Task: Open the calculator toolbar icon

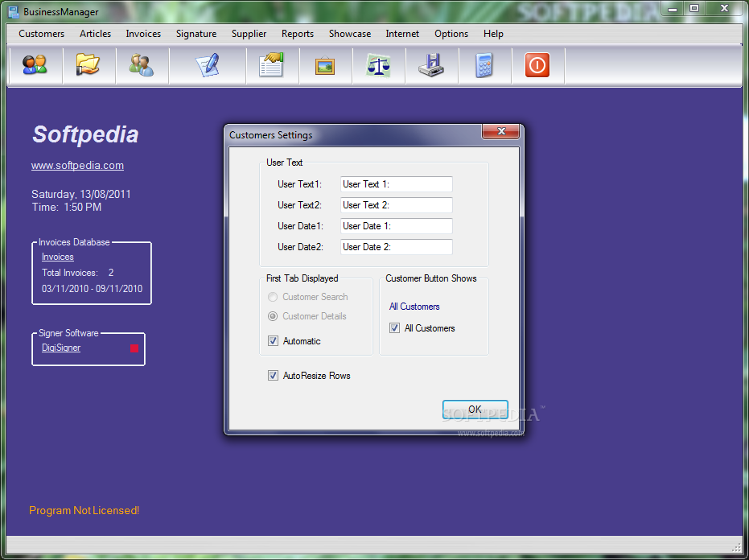Action: coord(484,65)
